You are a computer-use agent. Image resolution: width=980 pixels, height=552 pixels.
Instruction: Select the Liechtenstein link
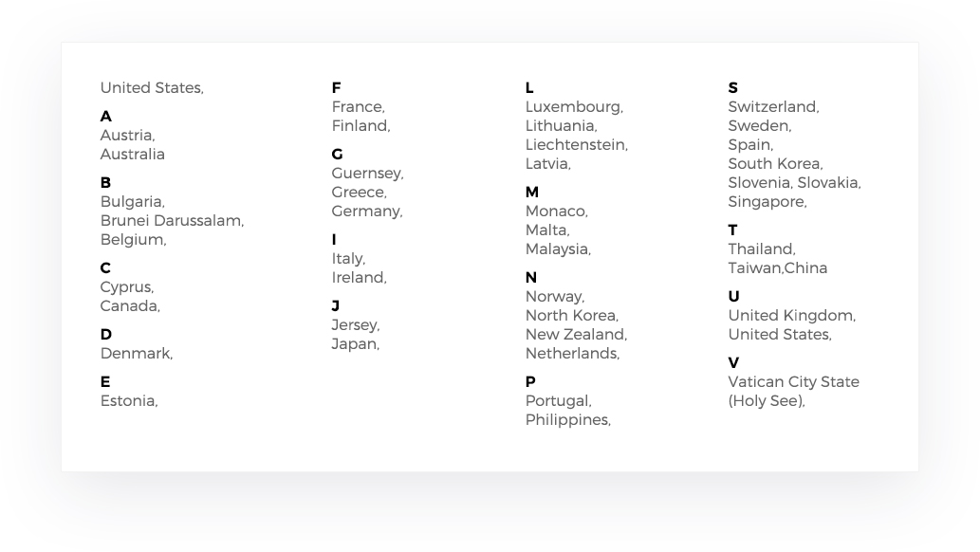(575, 145)
